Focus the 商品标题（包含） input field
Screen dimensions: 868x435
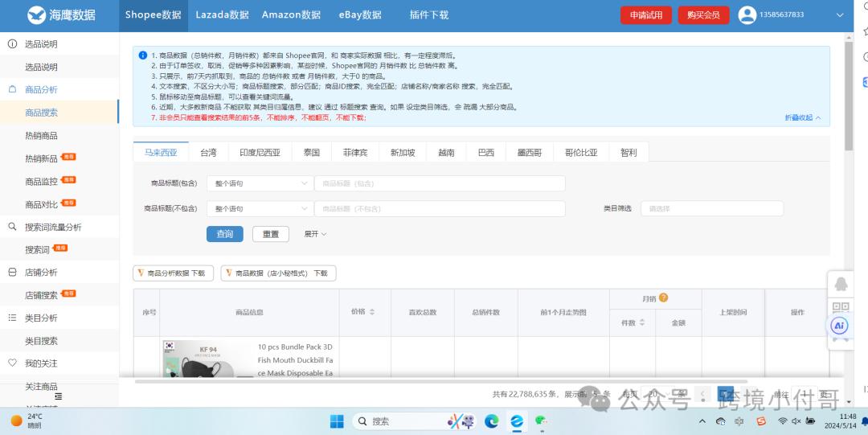point(440,183)
